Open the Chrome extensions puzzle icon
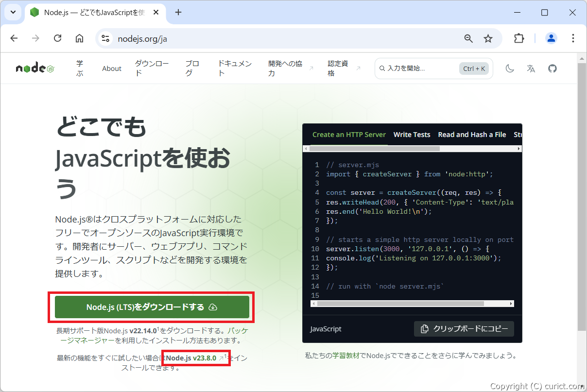The width and height of the screenshot is (587, 392). (x=519, y=38)
